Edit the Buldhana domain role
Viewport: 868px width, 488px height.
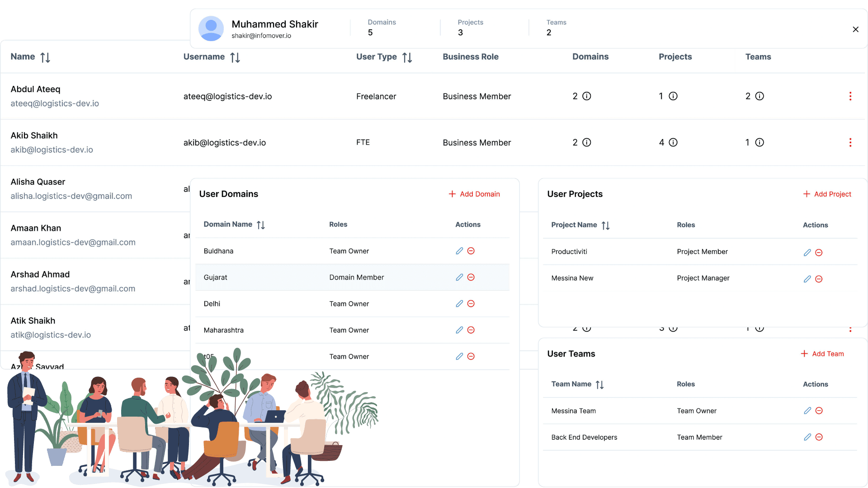click(x=459, y=251)
